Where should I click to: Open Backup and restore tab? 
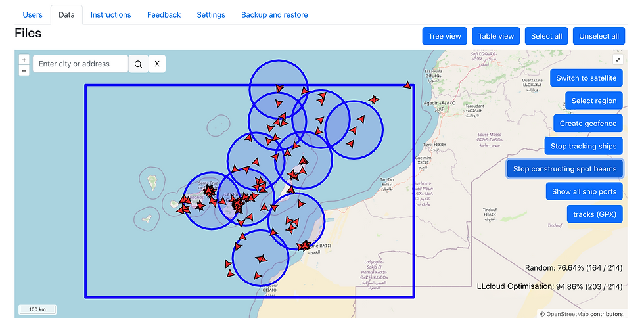pos(275,15)
